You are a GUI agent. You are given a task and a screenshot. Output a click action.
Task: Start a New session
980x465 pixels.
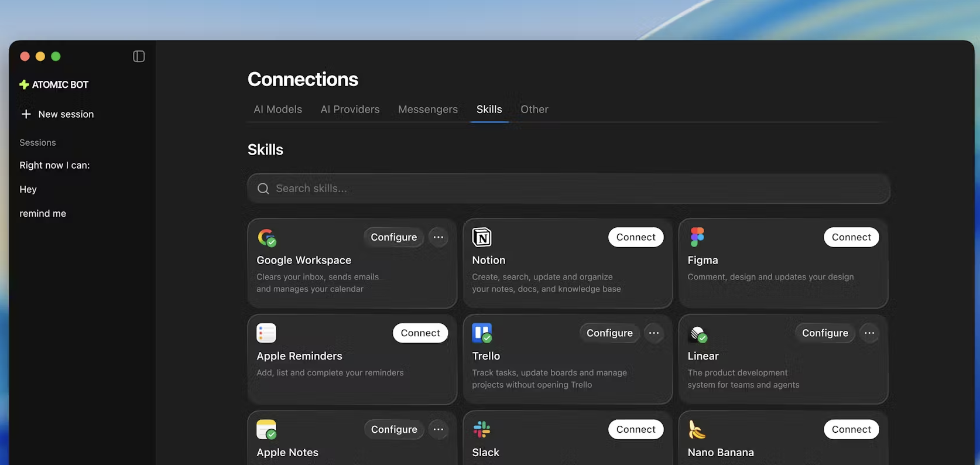click(57, 114)
